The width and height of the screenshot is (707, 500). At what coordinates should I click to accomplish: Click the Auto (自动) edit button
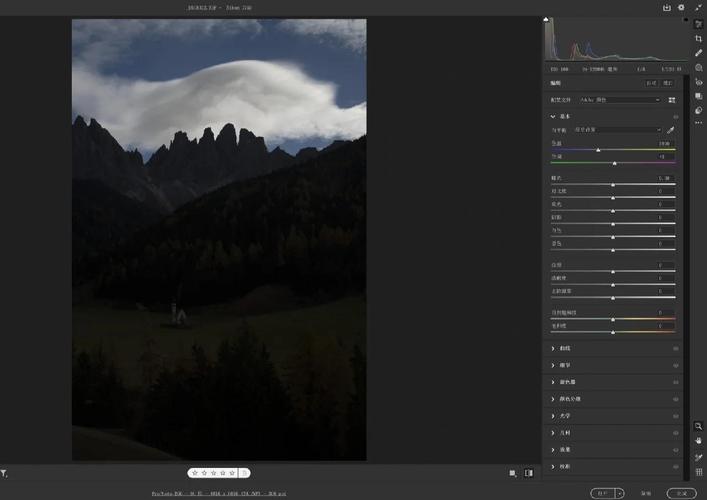pos(651,83)
